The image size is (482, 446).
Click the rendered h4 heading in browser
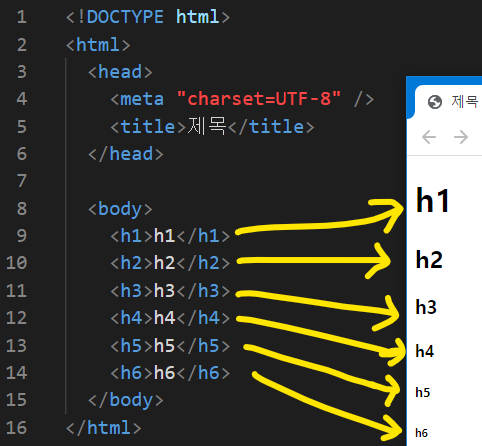tap(425, 351)
